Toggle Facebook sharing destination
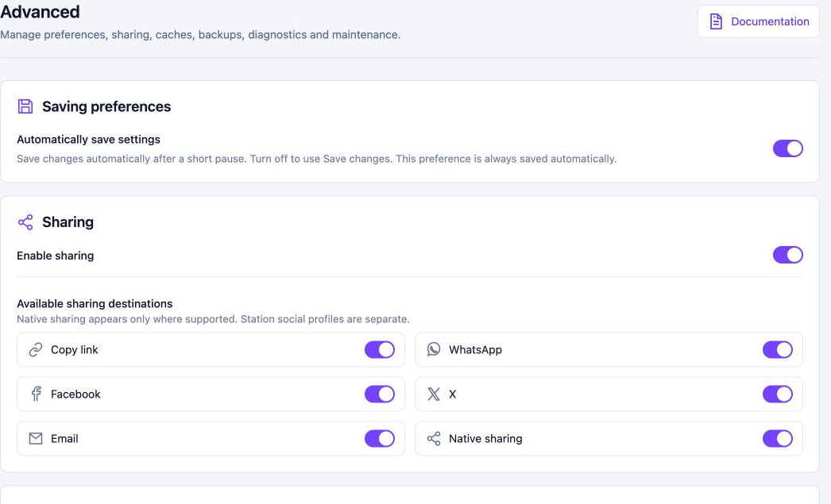The width and height of the screenshot is (831, 504). click(x=380, y=394)
